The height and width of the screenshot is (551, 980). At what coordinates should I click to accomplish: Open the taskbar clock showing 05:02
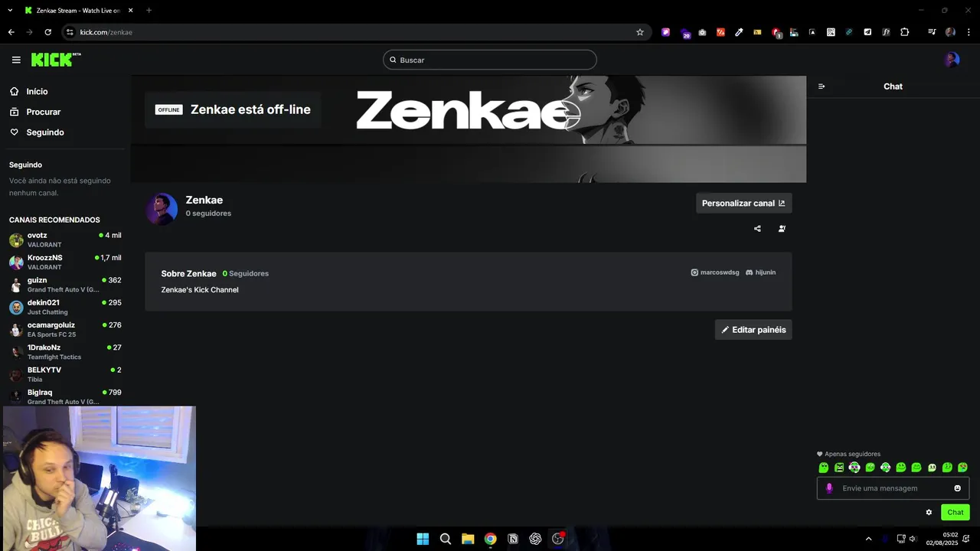[942, 539]
